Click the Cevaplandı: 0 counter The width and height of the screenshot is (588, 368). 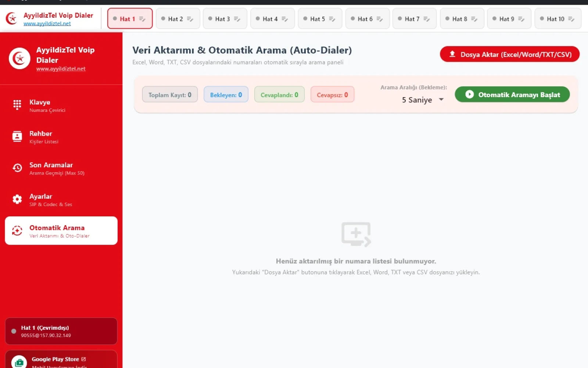[279, 95]
